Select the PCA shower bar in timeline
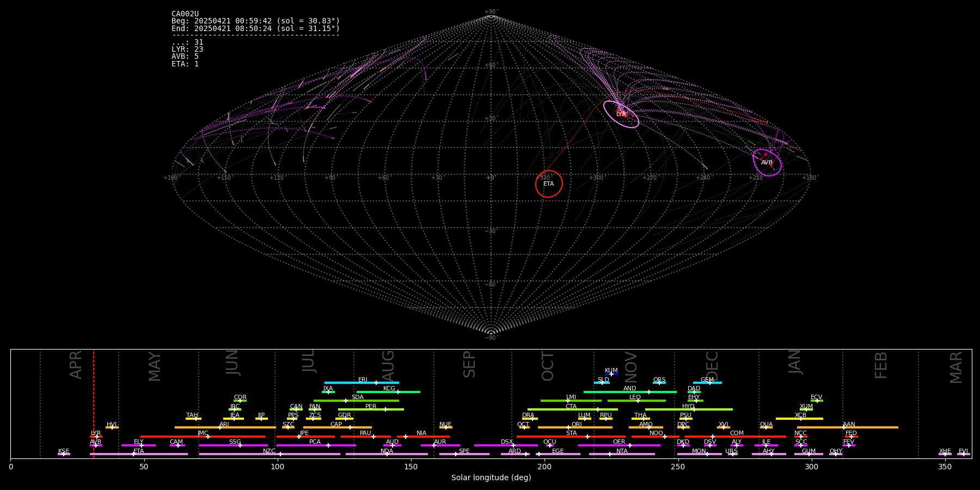Screen dimensions: 980x490 [x=316, y=445]
